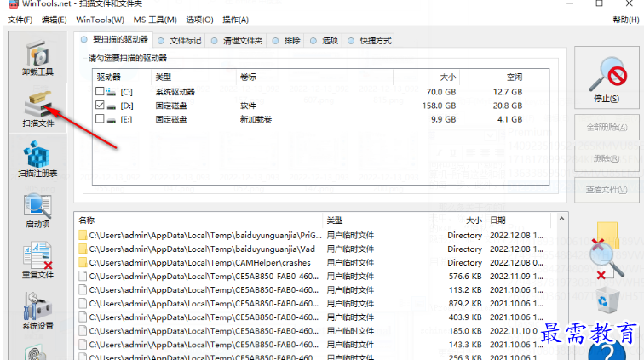Tick the [C:] drive checkbox
Image resolution: width=644 pixels, height=360 pixels.
tap(100, 91)
